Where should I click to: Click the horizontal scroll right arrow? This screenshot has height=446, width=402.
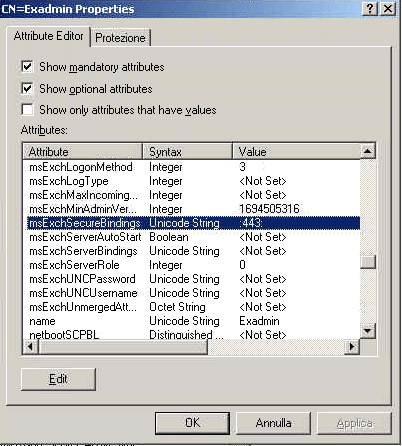click(x=352, y=347)
